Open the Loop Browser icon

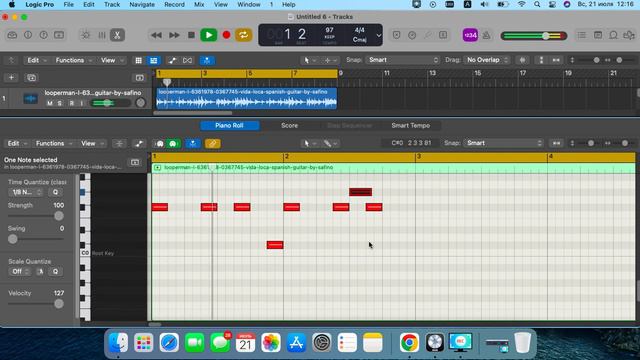pyautogui.click(x=613, y=35)
